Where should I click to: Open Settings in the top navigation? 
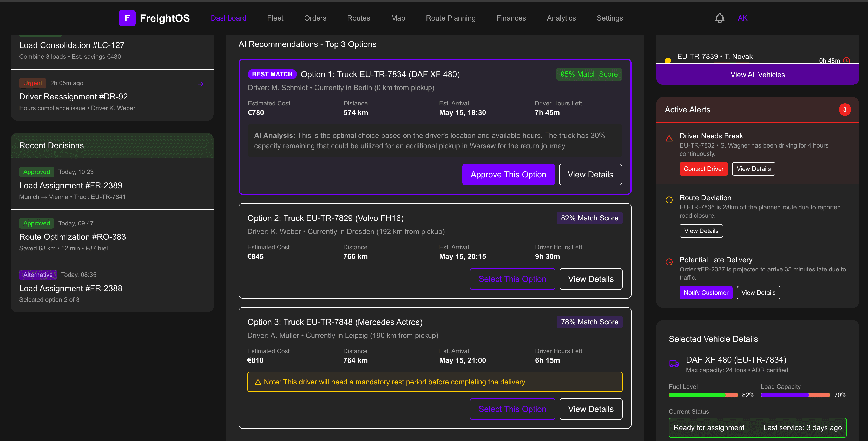[610, 18]
